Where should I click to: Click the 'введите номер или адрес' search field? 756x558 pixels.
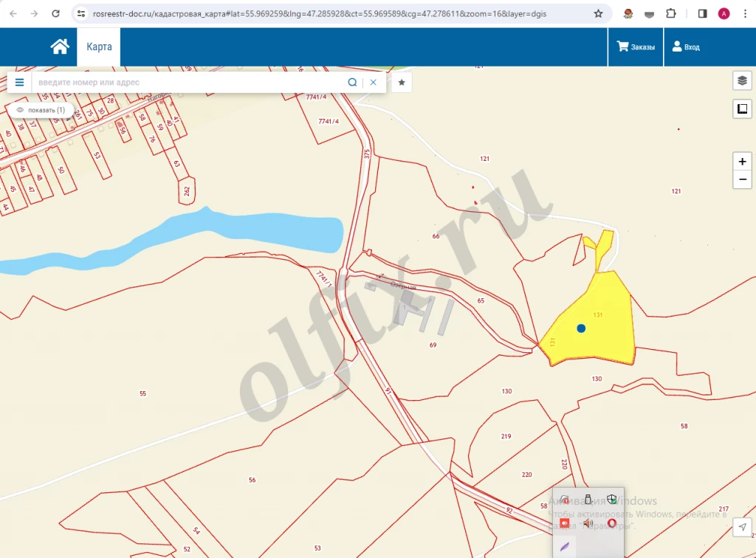(x=188, y=82)
